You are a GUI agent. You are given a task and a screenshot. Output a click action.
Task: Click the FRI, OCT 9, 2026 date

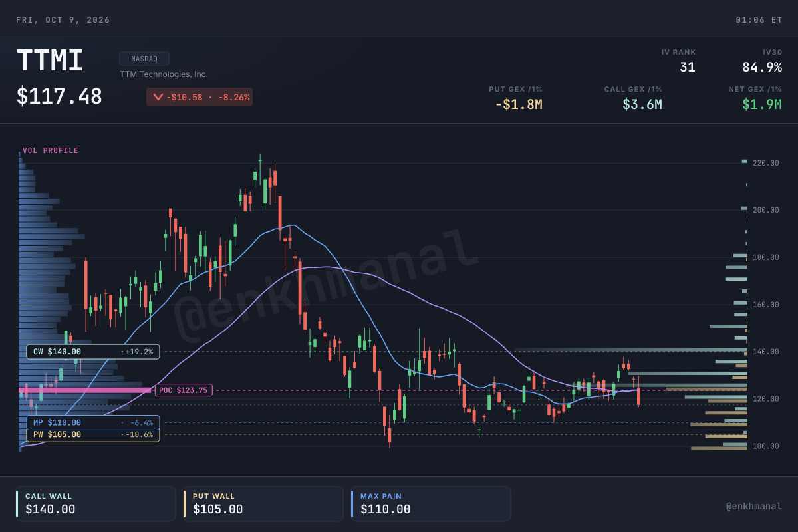point(63,20)
